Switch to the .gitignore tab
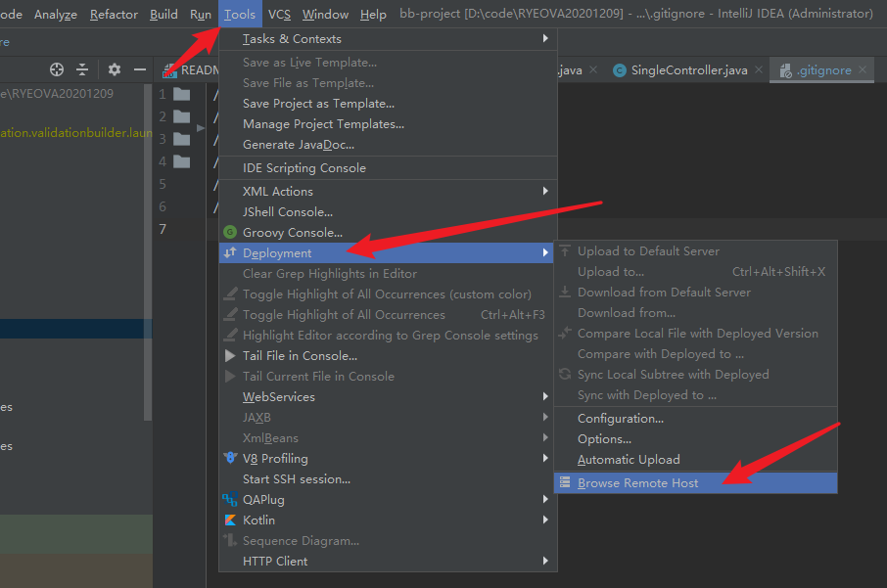The width and height of the screenshot is (887, 588). (x=822, y=70)
